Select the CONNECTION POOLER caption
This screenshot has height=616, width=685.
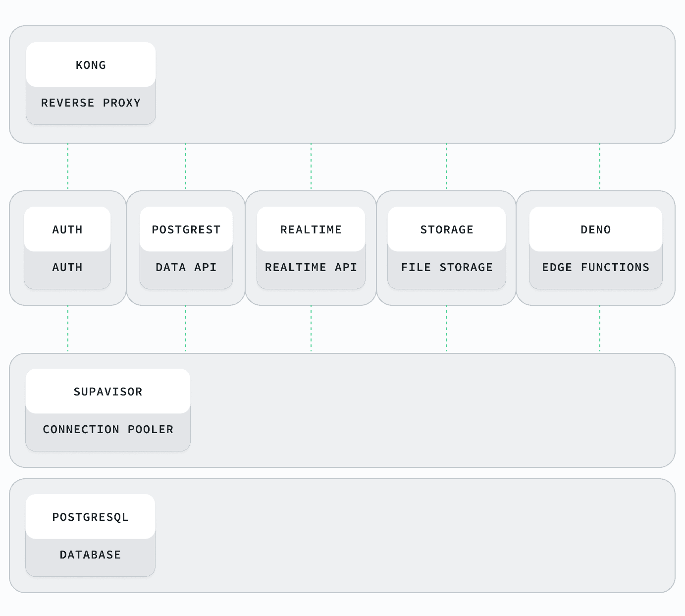(x=108, y=429)
